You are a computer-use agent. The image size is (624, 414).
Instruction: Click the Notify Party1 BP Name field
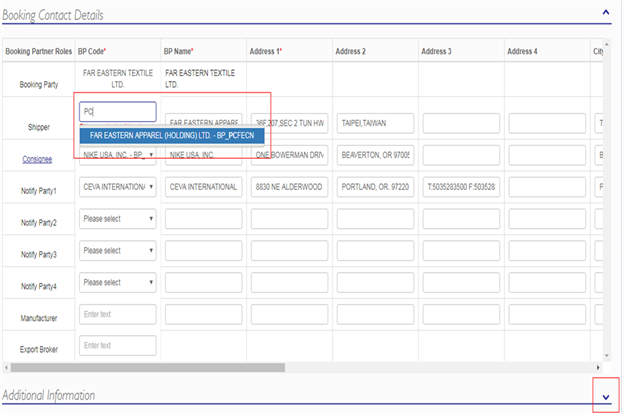coord(203,187)
